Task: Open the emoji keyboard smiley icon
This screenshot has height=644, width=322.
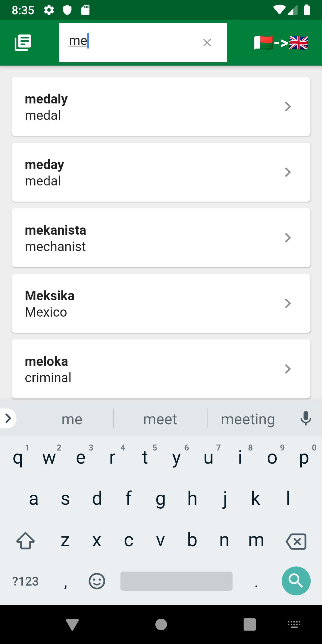Action: coord(97,581)
